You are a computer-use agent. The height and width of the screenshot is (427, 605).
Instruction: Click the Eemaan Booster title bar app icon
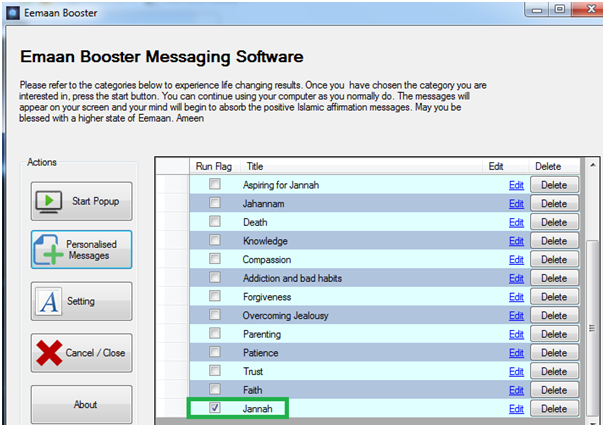point(12,10)
